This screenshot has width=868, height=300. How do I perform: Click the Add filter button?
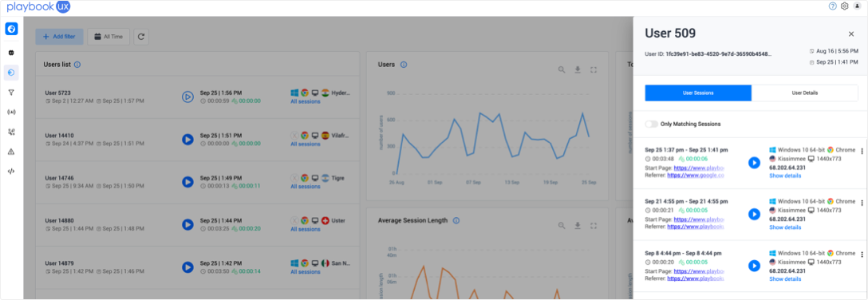[59, 37]
